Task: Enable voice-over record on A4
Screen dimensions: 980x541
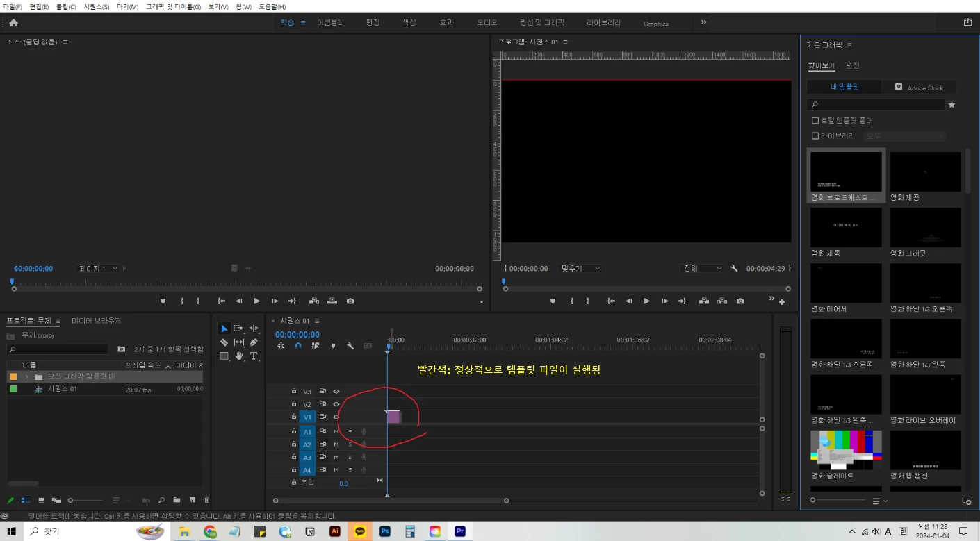Action: click(364, 470)
